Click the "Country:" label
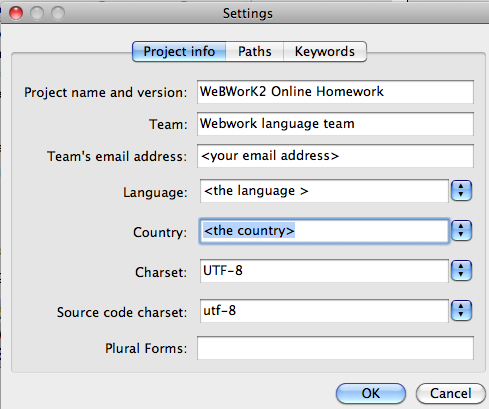489x409 pixels. click(160, 232)
